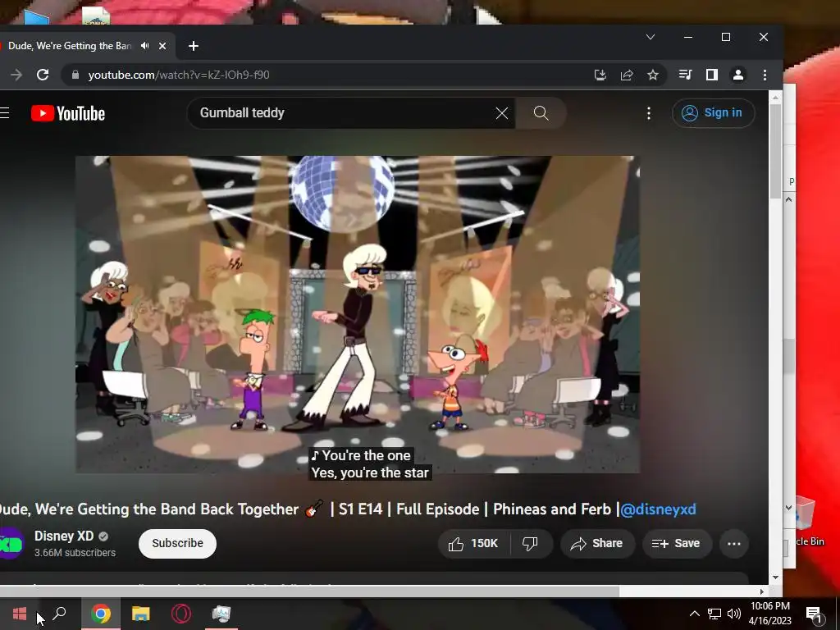The height and width of the screenshot is (630, 840).
Task: Open network status tray icon
Action: (x=714, y=614)
